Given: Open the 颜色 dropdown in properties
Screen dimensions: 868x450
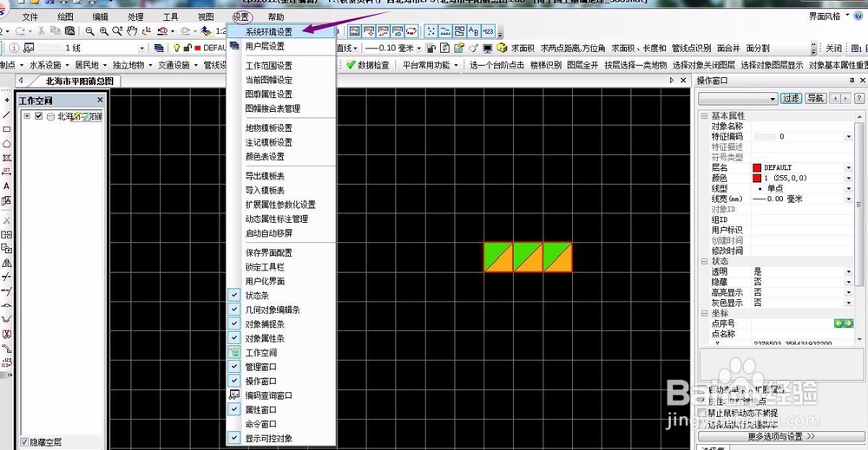Looking at the screenshot, I should pos(848,178).
